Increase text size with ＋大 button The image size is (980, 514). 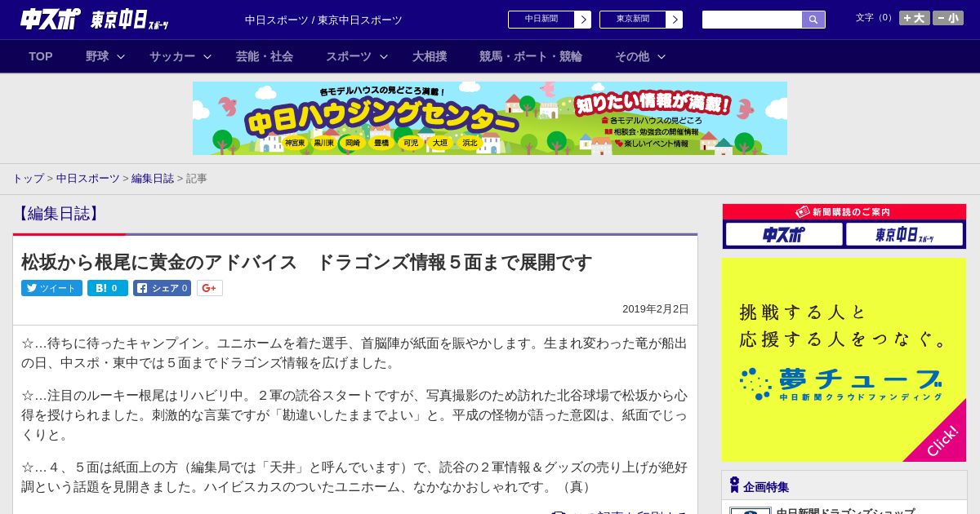[x=915, y=18]
